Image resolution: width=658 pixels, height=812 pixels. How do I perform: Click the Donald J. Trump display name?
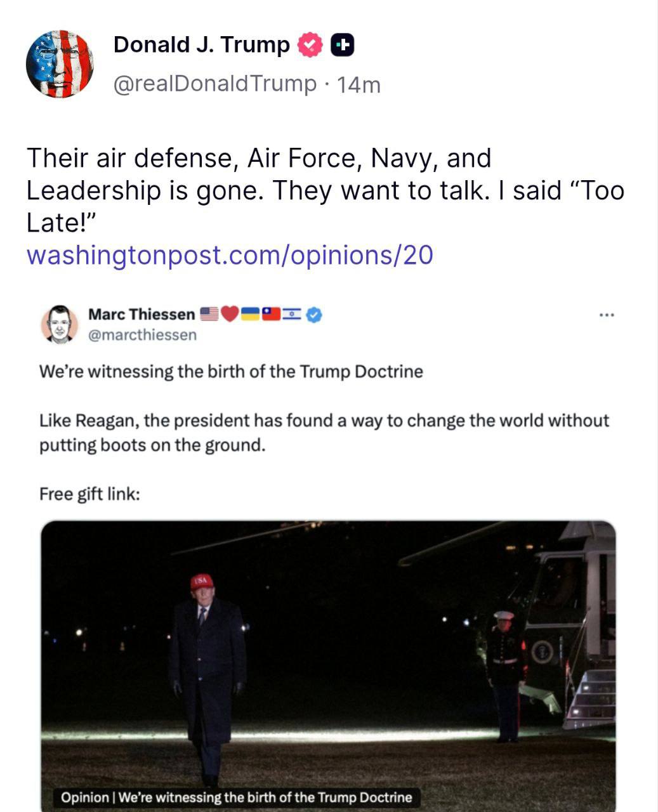tap(201, 45)
